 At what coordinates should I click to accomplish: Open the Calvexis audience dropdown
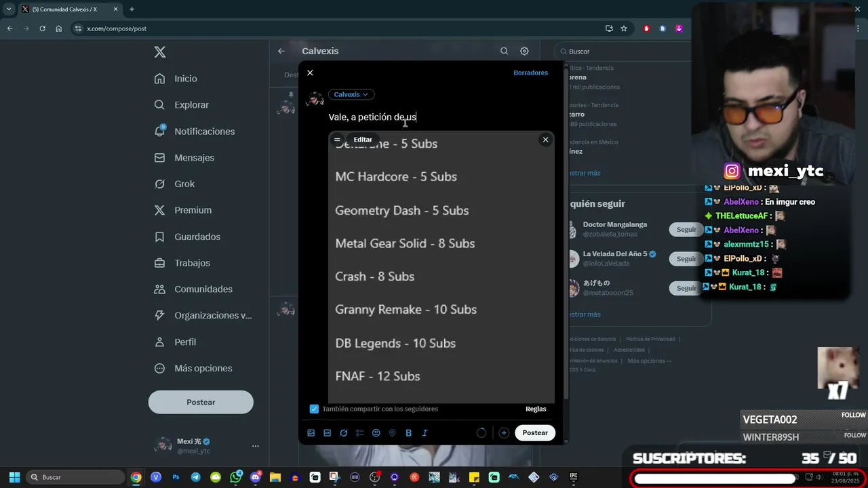point(351,94)
